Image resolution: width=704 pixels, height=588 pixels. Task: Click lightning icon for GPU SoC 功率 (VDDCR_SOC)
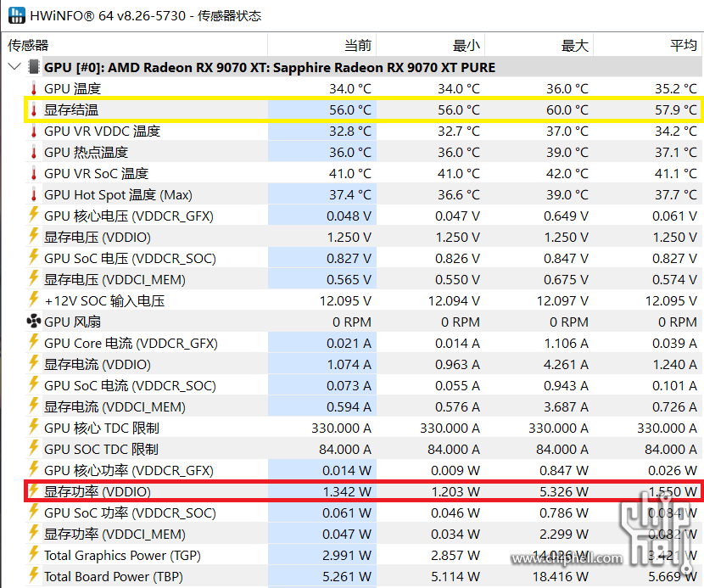pos(33,511)
